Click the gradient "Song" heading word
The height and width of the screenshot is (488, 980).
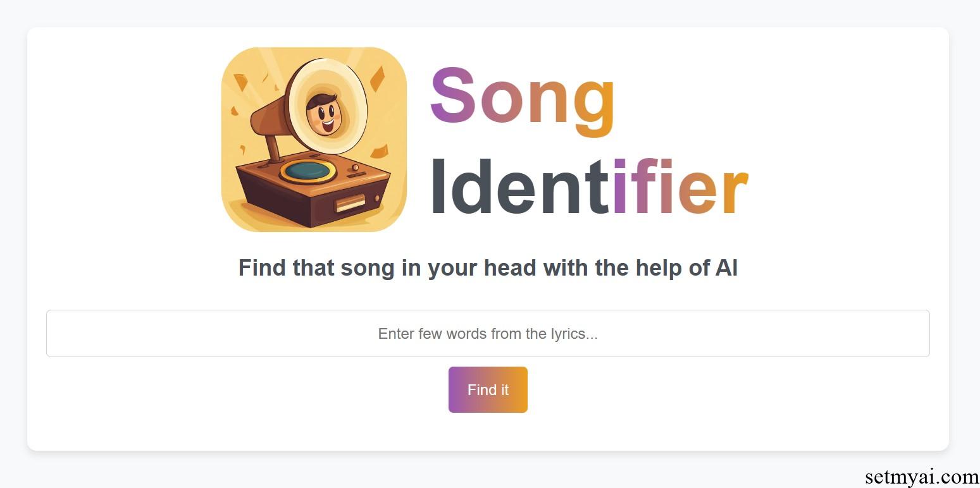pos(523,101)
